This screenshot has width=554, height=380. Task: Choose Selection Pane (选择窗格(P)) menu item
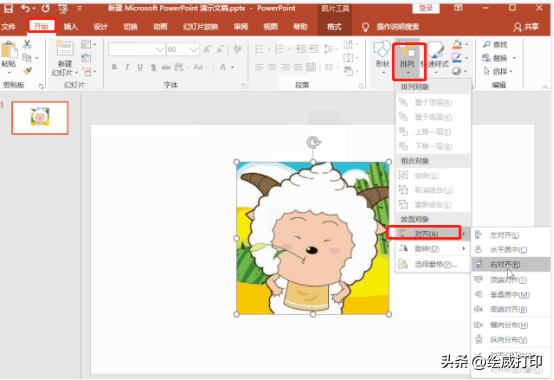(x=432, y=264)
